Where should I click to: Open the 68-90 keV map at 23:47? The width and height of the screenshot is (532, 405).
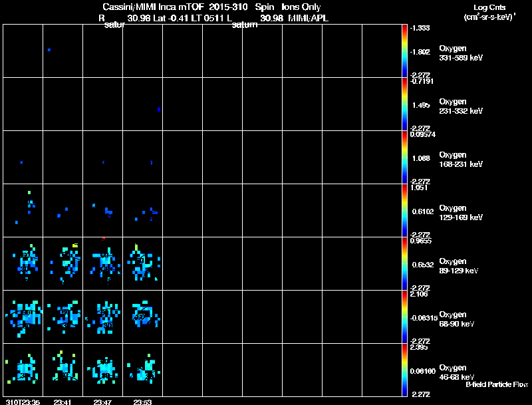click(x=103, y=317)
